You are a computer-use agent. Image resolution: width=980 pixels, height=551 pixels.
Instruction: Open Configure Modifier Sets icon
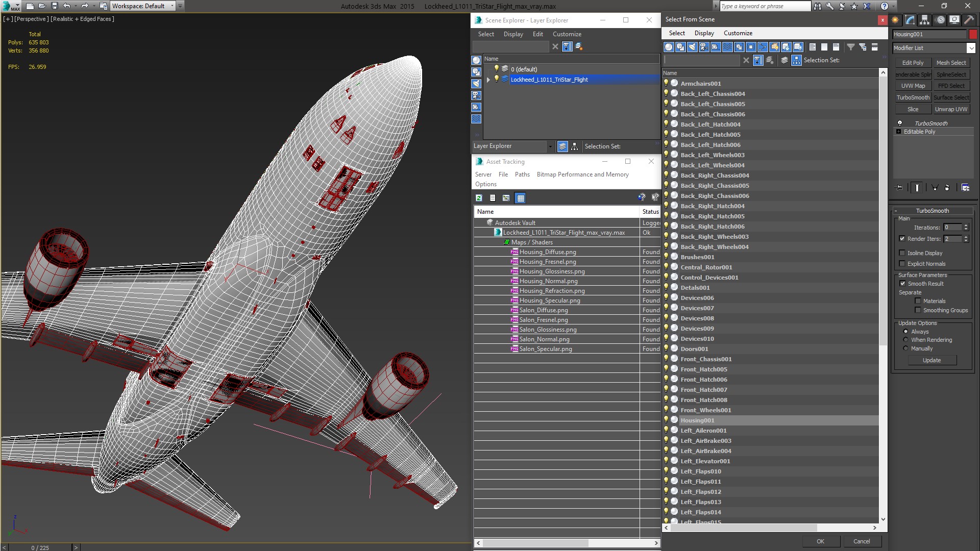[965, 188]
